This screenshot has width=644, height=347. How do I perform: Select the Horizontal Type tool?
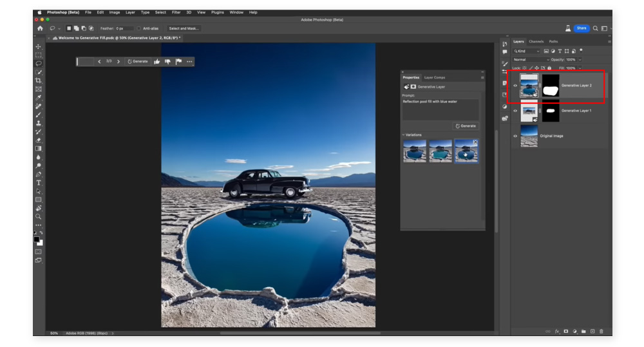(x=39, y=183)
